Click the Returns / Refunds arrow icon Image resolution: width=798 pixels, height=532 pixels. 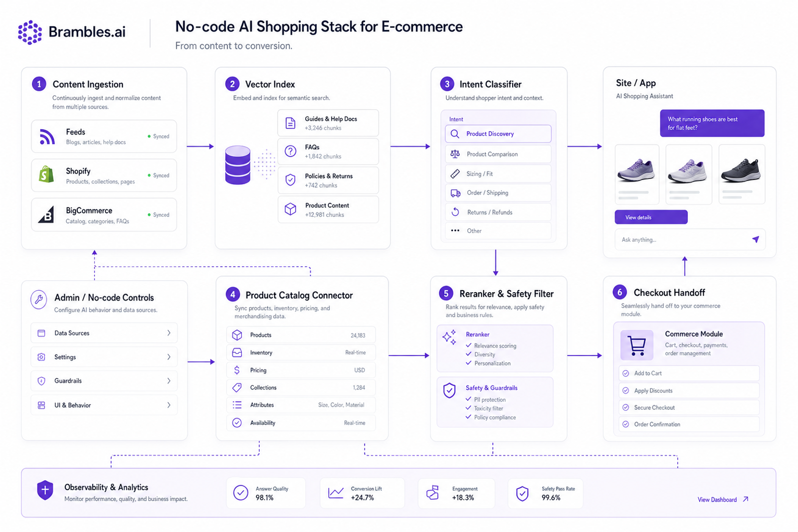click(455, 212)
